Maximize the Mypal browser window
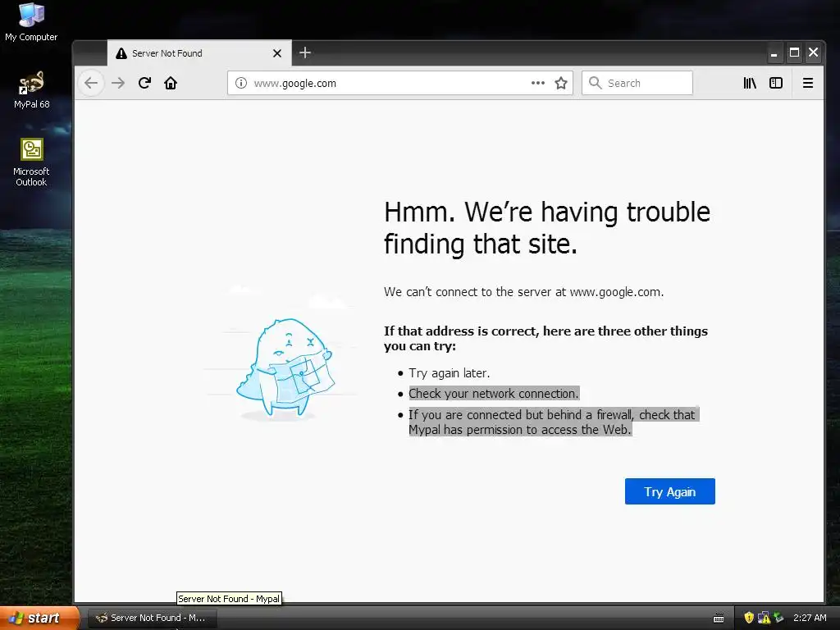840x630 pixels. [x=794, y=52]
